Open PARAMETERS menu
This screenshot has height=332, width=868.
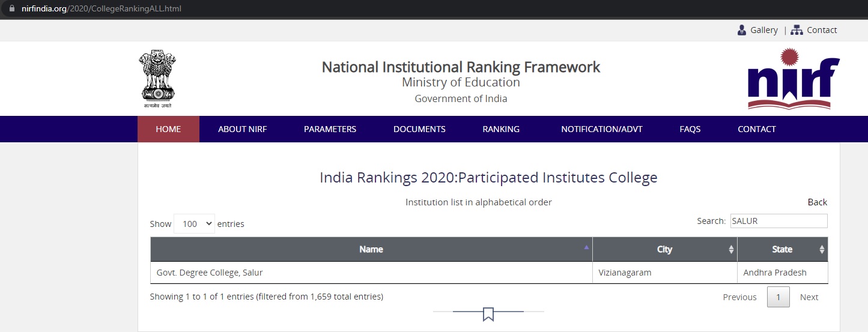click(330, 129)
